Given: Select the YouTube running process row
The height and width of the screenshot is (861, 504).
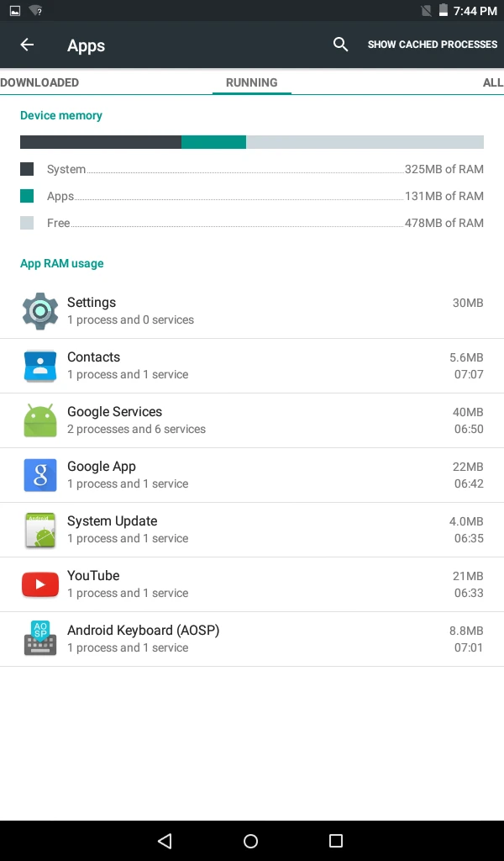Looking at the screenshot, I should (252, 583).
